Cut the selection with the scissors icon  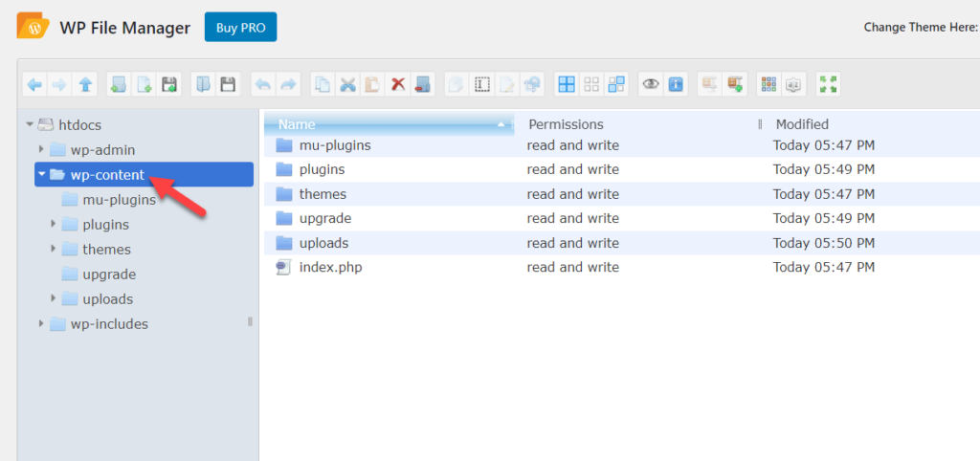[347, 84]
